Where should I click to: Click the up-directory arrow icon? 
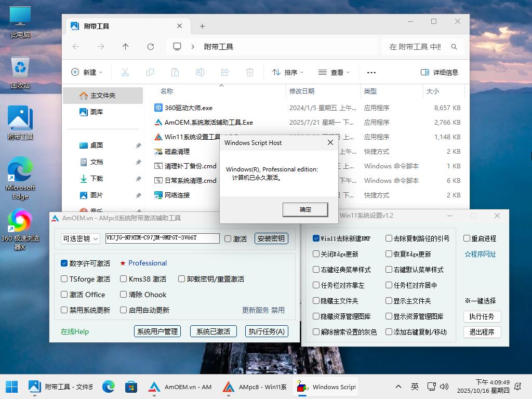(x=125, y=47)
